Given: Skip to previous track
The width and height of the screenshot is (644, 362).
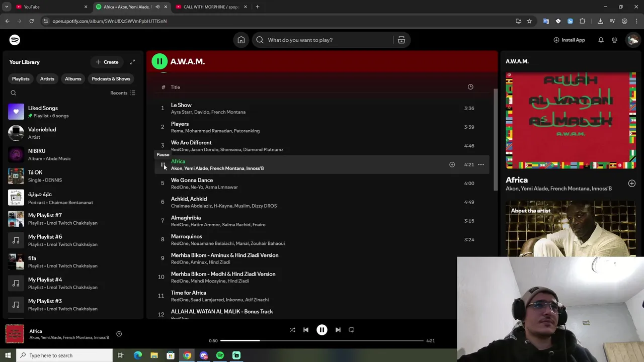Looking at the screenshot, I should click(x=305, y=330).
